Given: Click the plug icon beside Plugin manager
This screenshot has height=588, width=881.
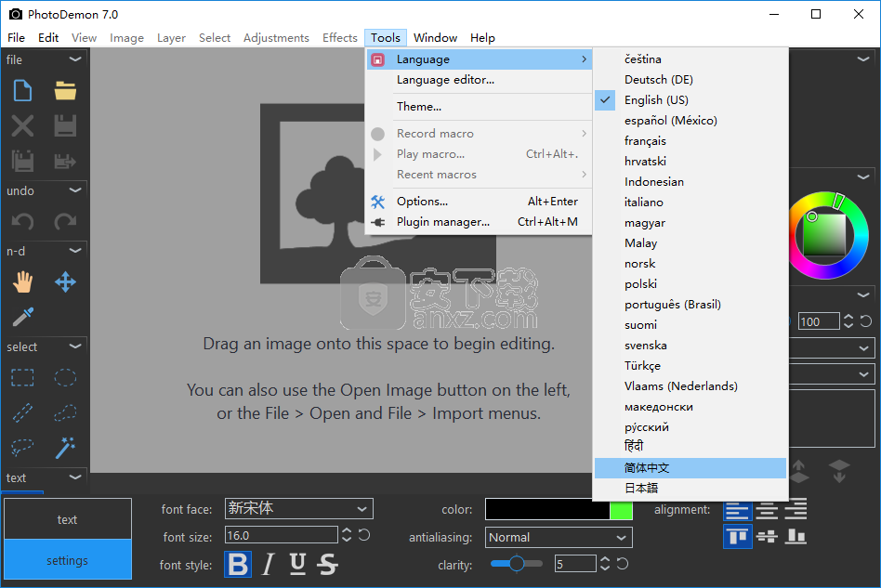Looking at the screenshot, I should [x=377, y=222].
